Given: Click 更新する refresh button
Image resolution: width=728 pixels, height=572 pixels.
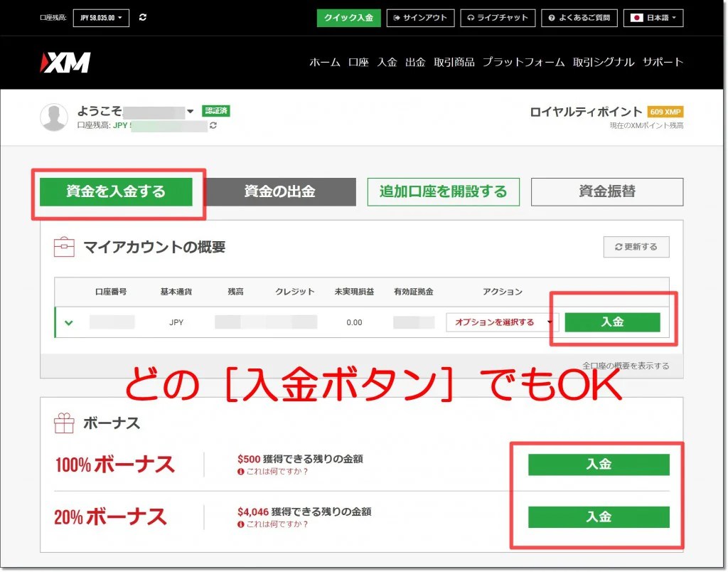Looking at the screenshot, I should click(x=636, y=247).
